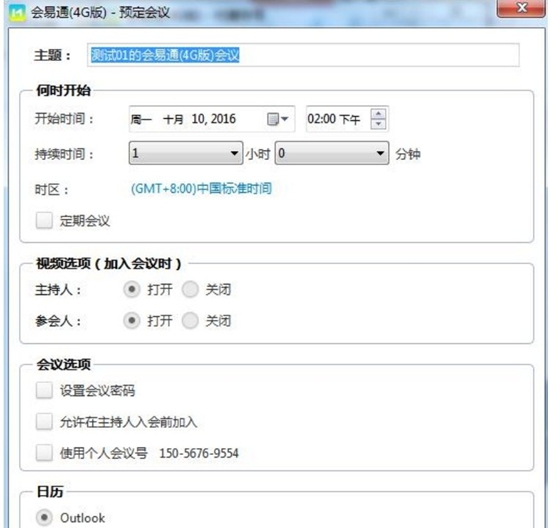Select the Outlook calendar radio button
Image resolution: width=550 pixels, height=528 pixels.
[x=44, y=517]
